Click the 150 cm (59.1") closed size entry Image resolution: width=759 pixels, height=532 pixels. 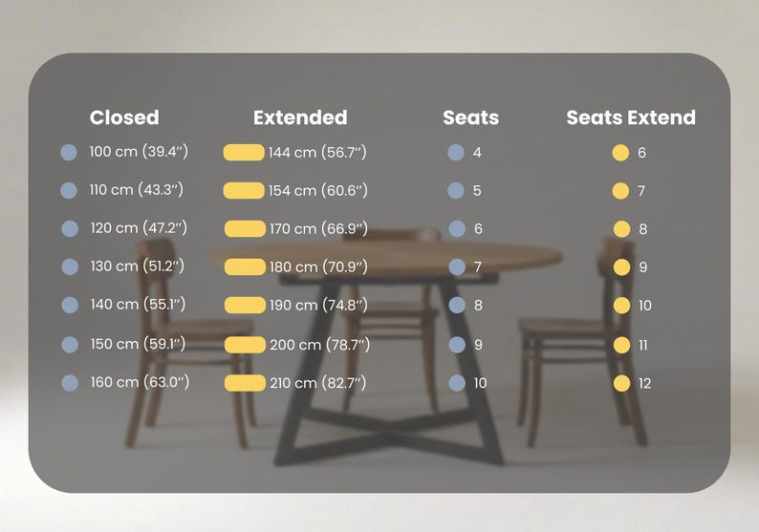[x=139, y=344]
